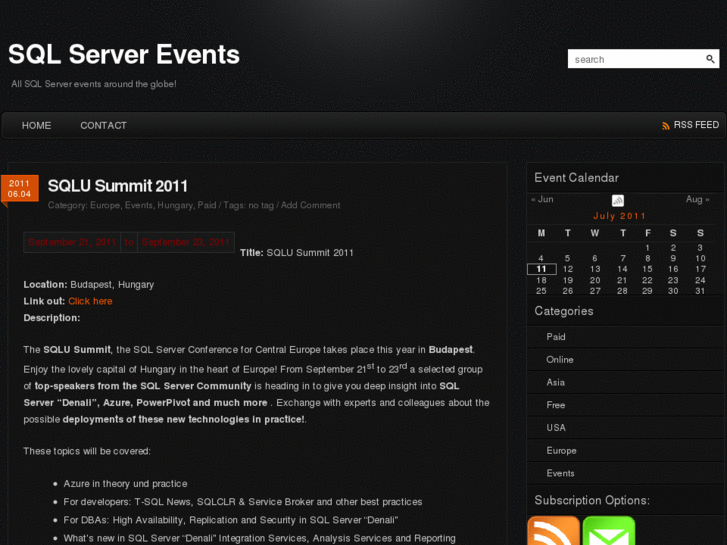Click the 'Subscription Options:' heading
Screen dimensions: 727x545
pos(592,500)
